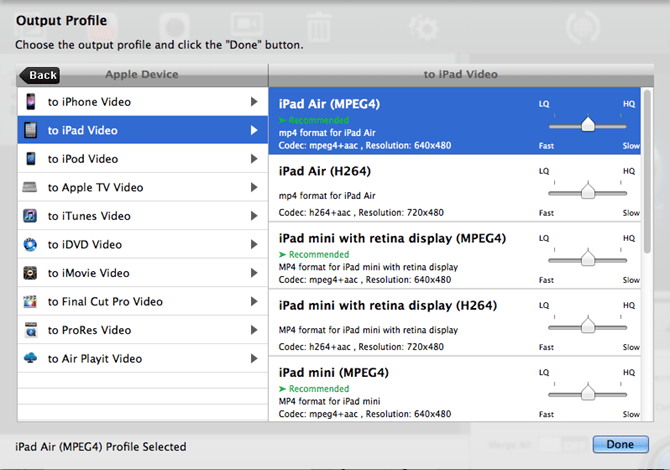Expand the to iDVD Video arrow
The width and height of the screenshot is (670, 470).
point(254,244)
